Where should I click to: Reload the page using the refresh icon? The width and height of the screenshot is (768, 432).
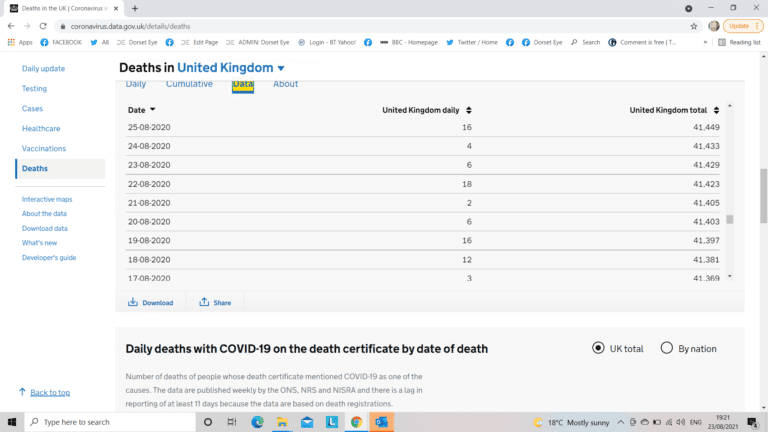(43, 26)
